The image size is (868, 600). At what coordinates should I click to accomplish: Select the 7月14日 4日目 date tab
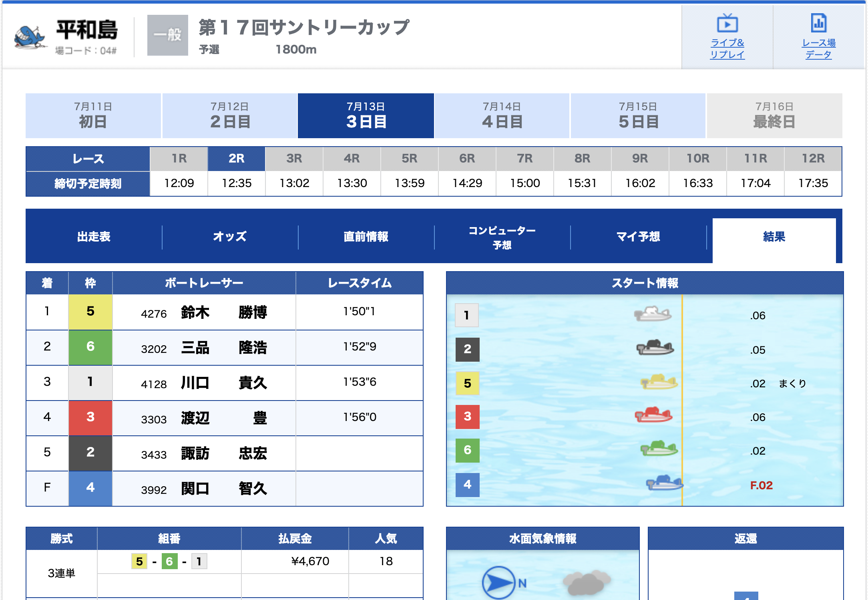(x=502, y=116)
